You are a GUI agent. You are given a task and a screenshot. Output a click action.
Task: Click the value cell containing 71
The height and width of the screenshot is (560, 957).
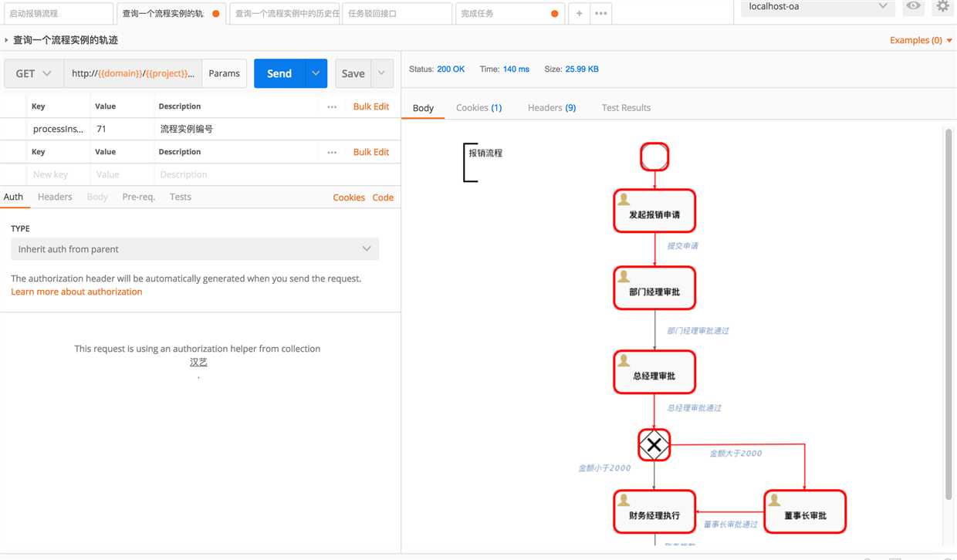[x=122, y=129]
